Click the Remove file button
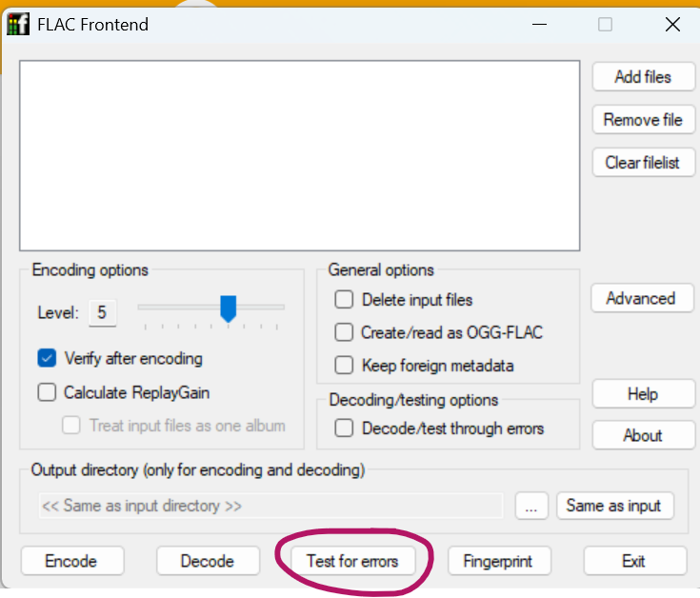This screenshot has height=598, width=700. 643,120
